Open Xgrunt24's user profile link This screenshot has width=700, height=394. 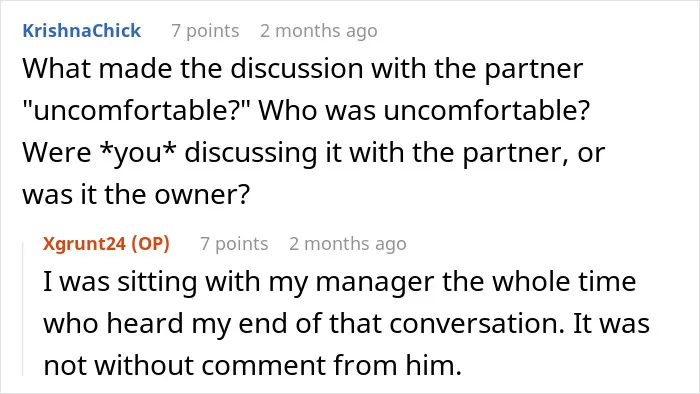pyautogui.click(x=84, y=244)
